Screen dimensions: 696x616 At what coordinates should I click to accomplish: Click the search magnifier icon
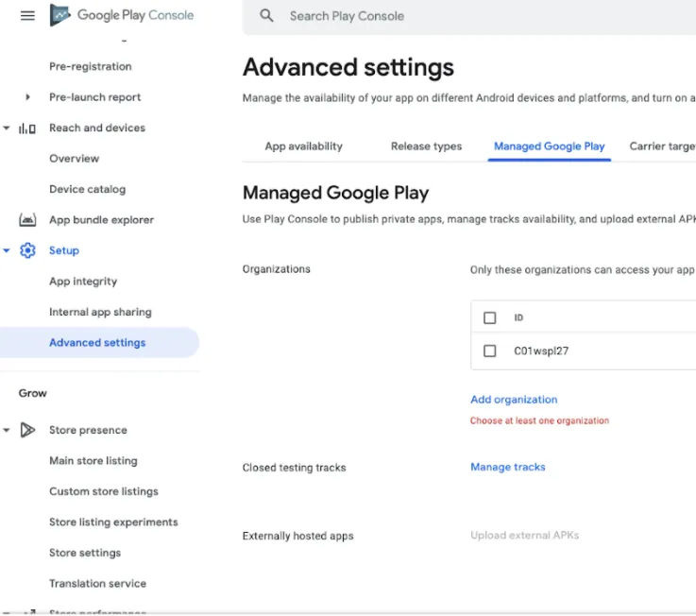[266, 15]
